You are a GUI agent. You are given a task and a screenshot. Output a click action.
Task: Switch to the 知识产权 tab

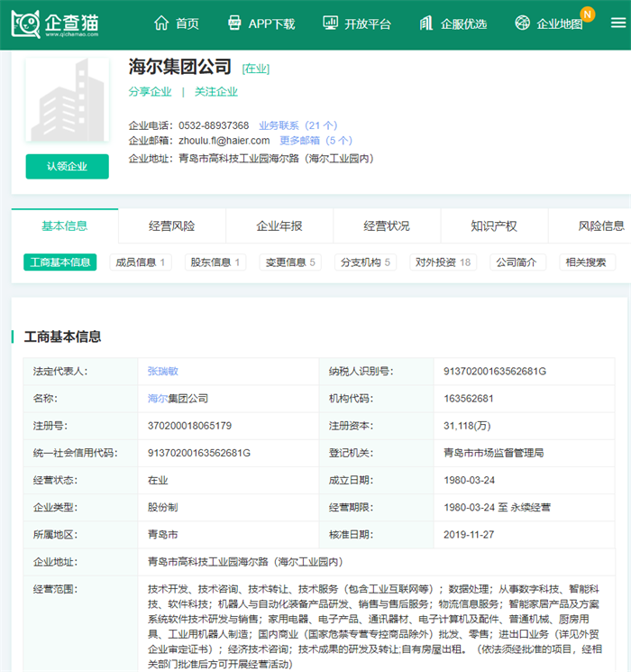coord(494,226)
